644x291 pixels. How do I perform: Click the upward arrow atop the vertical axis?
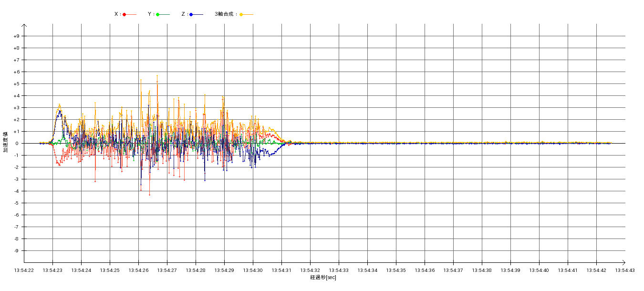tap(24, 26)
